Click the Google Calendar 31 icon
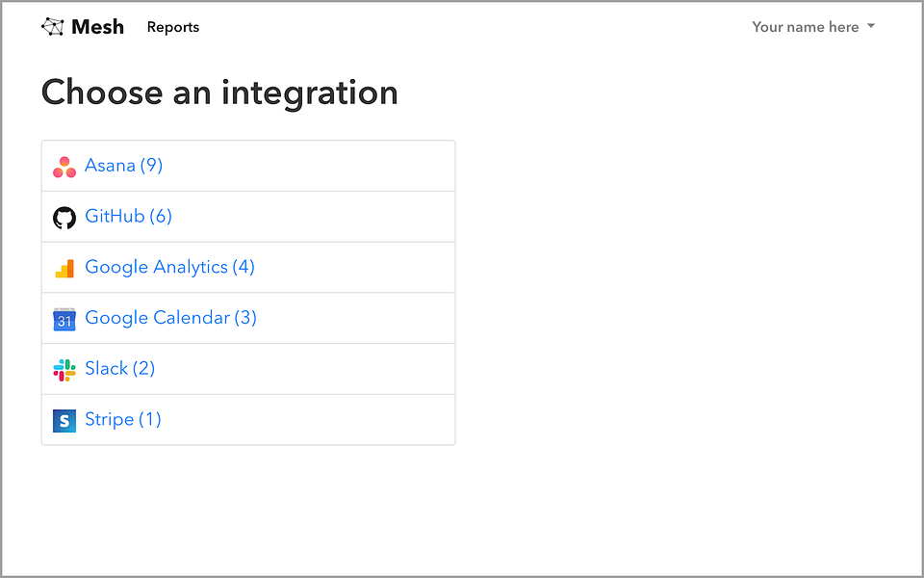 coord(64,319)
